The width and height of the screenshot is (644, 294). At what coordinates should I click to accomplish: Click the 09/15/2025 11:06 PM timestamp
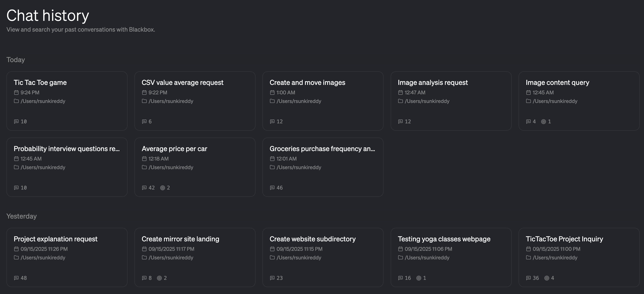tap(428, 249)
